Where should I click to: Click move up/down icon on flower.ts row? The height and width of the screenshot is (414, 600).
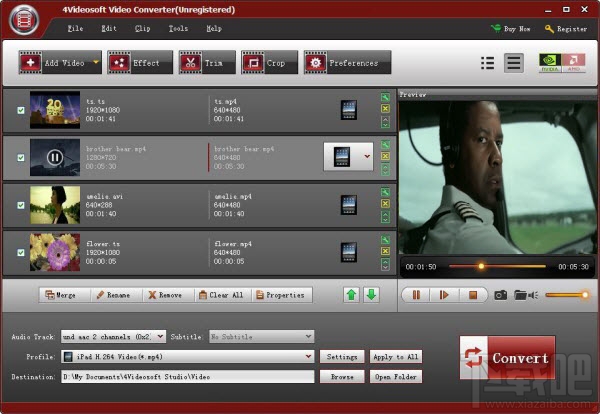click(x=385, y=264)
